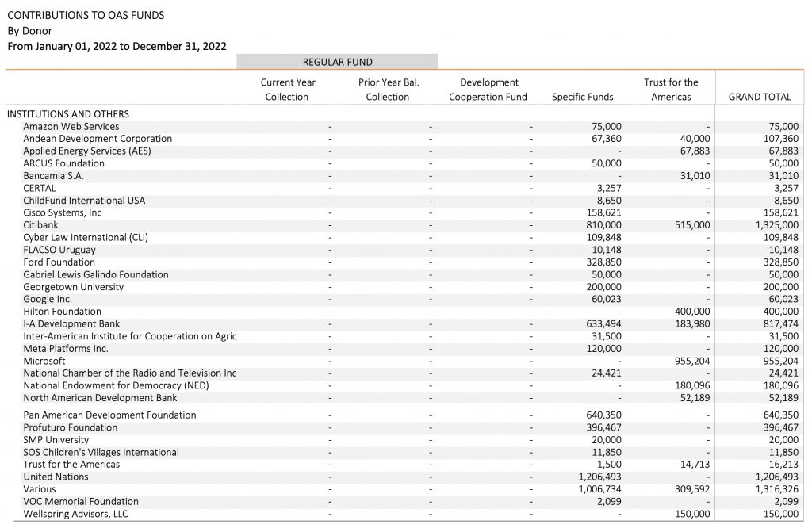Click National Chamber of the Radio and Television label
The height and width of the screenshot is (532, 812).
[x=129, y=373]
